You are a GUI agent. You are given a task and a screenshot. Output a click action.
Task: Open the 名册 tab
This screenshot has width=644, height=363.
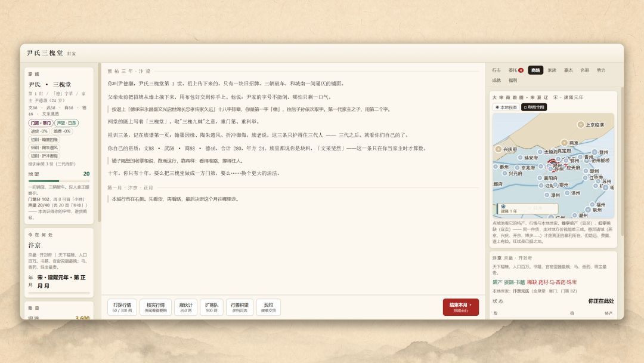point(585,70)
